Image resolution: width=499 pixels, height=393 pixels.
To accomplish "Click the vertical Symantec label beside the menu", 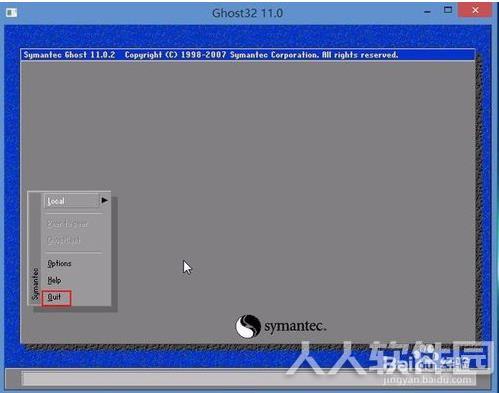I will (35, 283).
